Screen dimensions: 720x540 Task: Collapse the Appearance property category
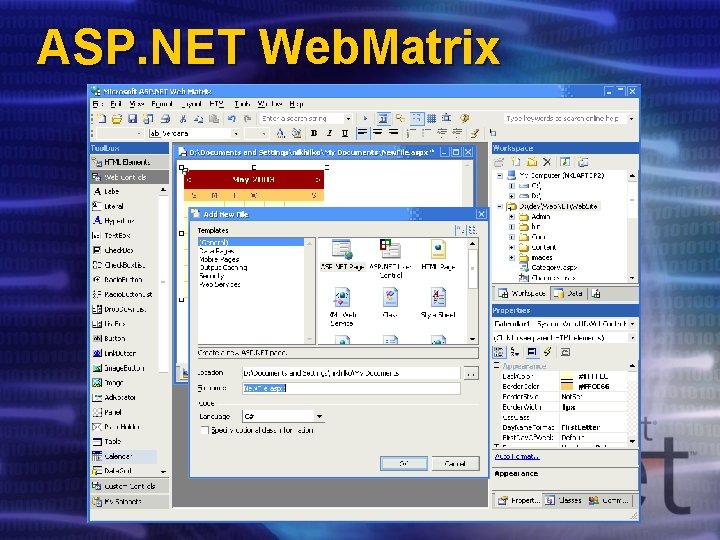[496, 366]
